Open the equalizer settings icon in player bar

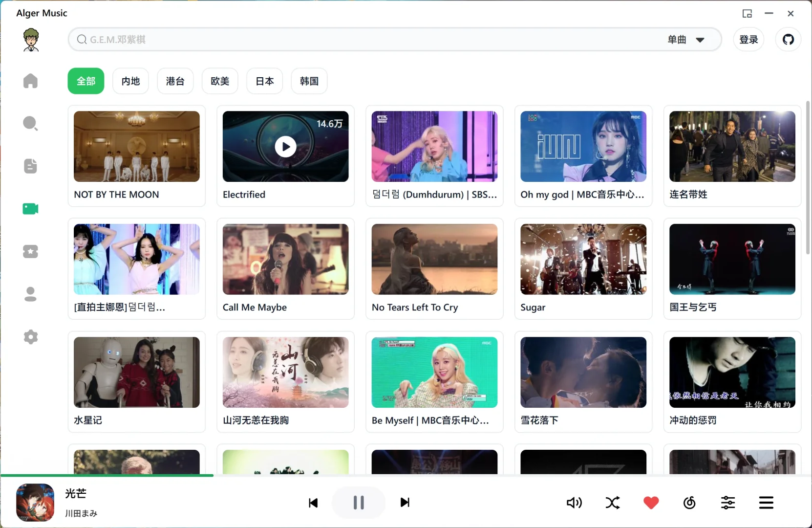727,503
